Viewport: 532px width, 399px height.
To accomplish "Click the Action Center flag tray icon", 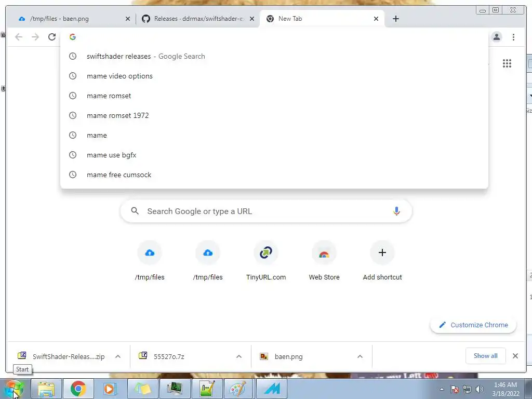I will (455, 389).
